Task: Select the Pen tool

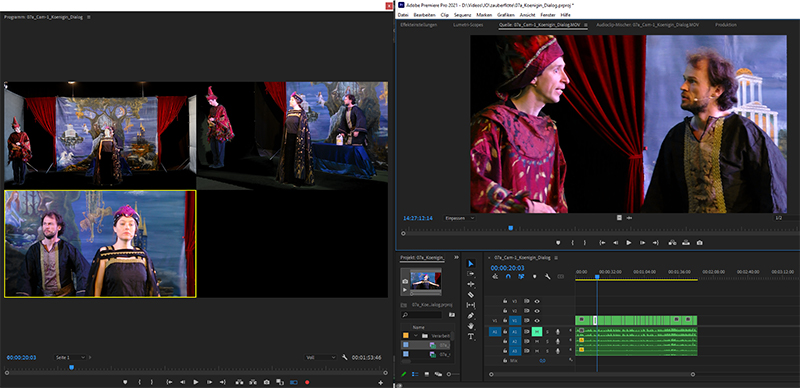Action: pyautogui.click(x=470, y=316)
